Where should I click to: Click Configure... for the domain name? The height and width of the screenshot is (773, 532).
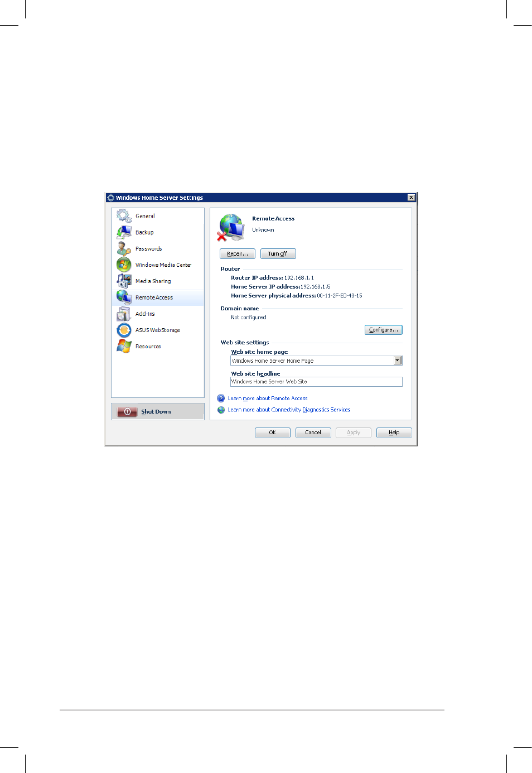click(384, 330)
